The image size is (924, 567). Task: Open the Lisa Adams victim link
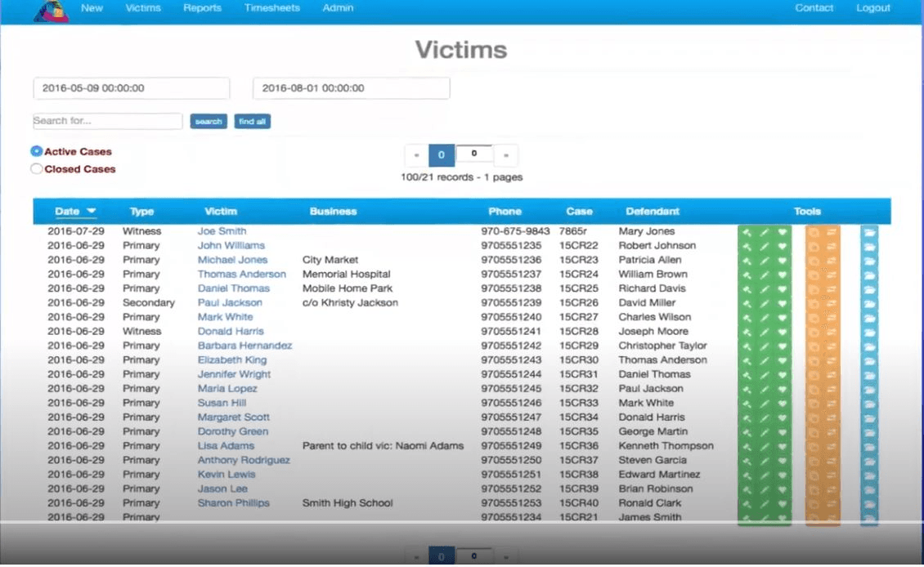226,446
